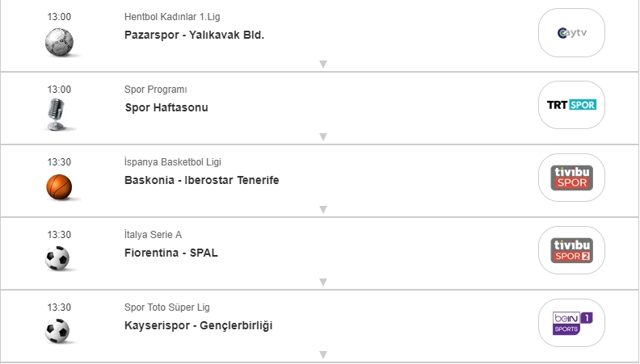Click the Spor Toto Süper Lig label
This screenshot has height=364, width=640.
coord(167,308)
